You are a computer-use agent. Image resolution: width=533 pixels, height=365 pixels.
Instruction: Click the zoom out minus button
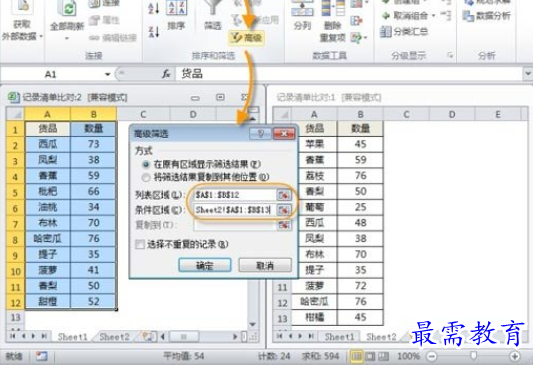click(x=432, y=356)
